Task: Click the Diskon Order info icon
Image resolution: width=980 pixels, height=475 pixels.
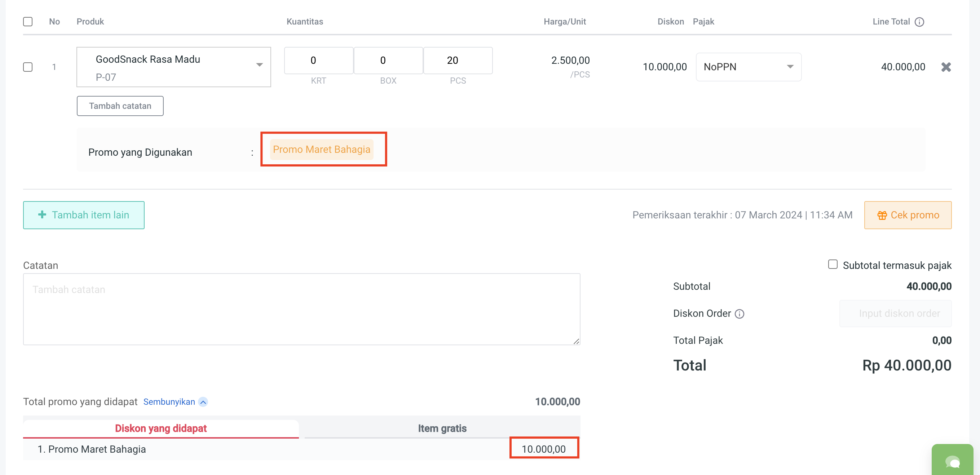Action: click(x=739, y=314)
